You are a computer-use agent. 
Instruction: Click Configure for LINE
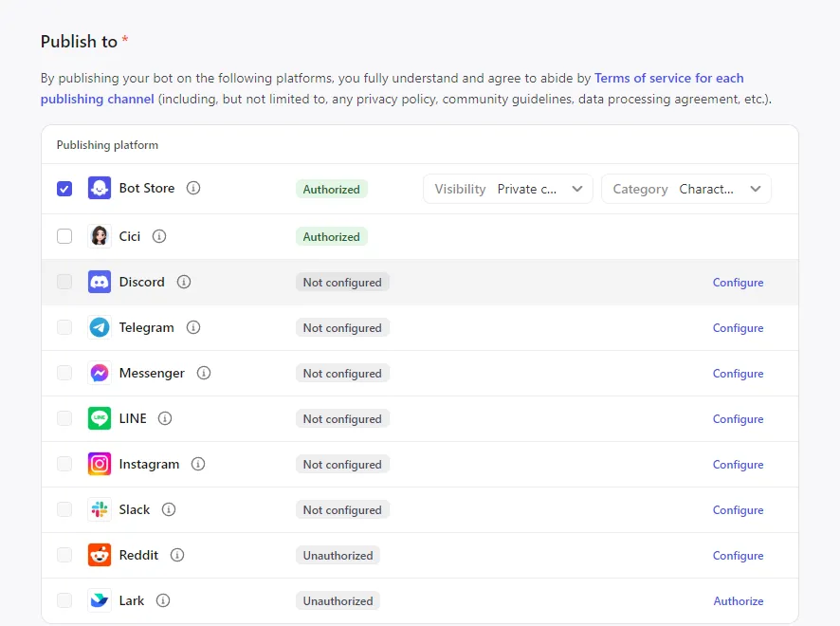point(738,419)
